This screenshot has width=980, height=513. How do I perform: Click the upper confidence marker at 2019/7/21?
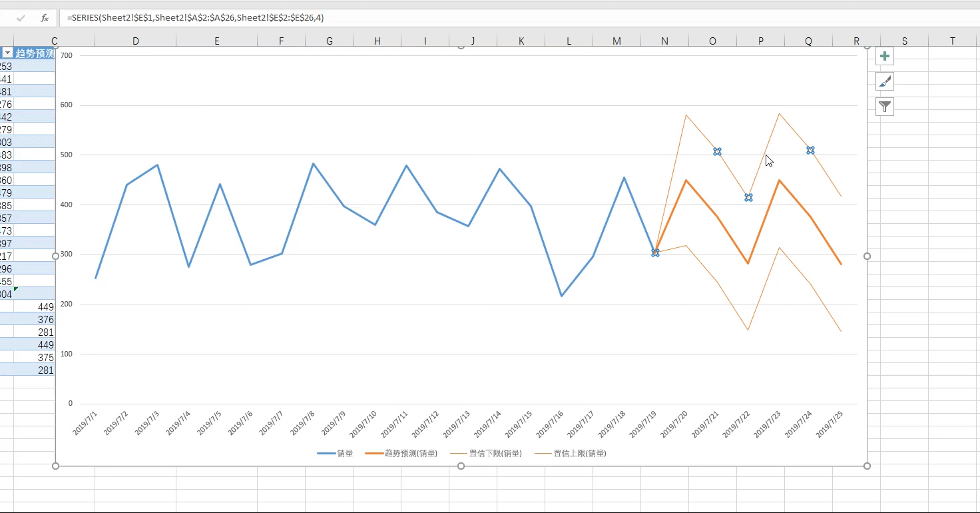(717, 151)
